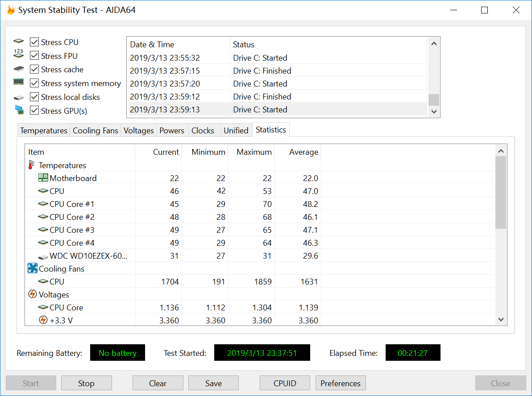This screenshot has height=396, width=532.
Task: Click the Voltages lightning bolt icon
Action: 33,294
